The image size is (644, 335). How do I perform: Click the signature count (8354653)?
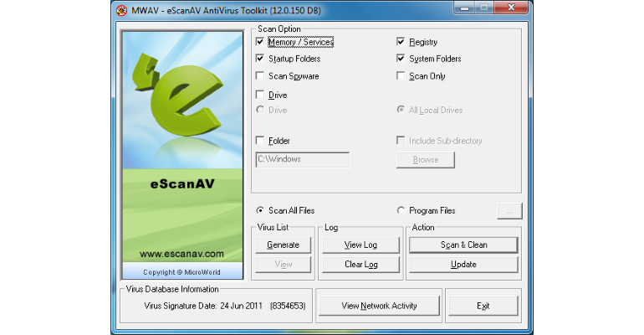pos(288,306)
